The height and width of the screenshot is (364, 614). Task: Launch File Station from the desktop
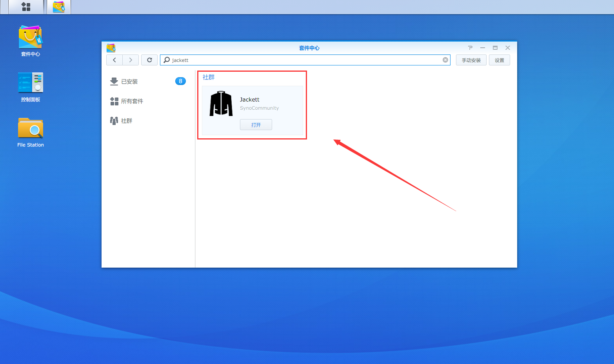pyautogui.click(x=31, y=132)
